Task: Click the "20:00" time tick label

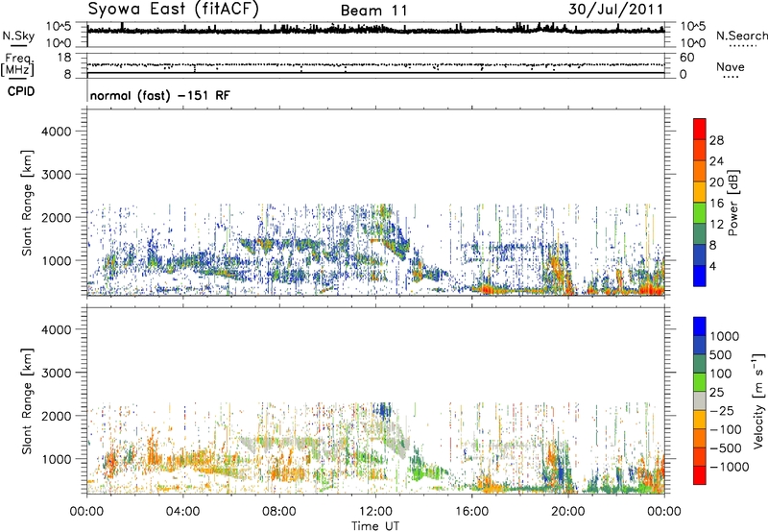Action: [567, 512]
